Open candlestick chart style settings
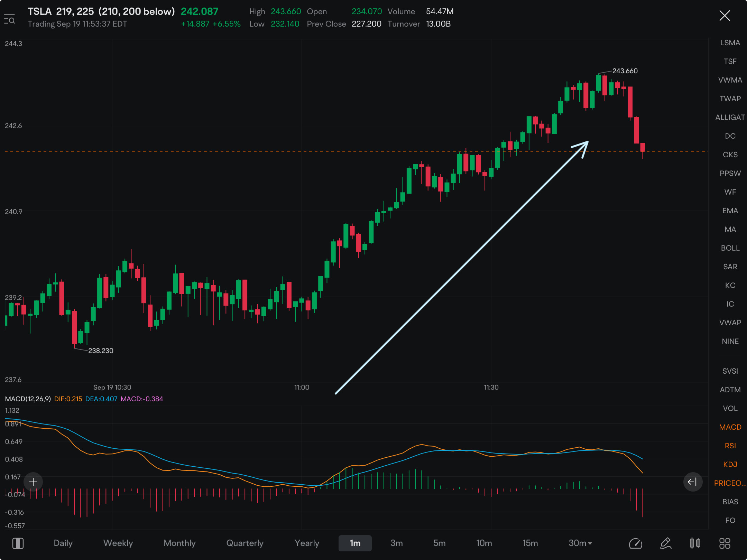747x560 pixels. pyautogui.click(x=695, y=543)
